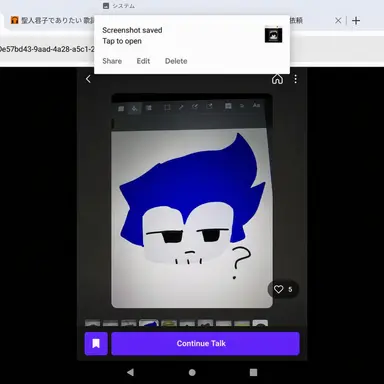
Task: Open the blue-haired character drawing image
Action: tap(192, 201)
